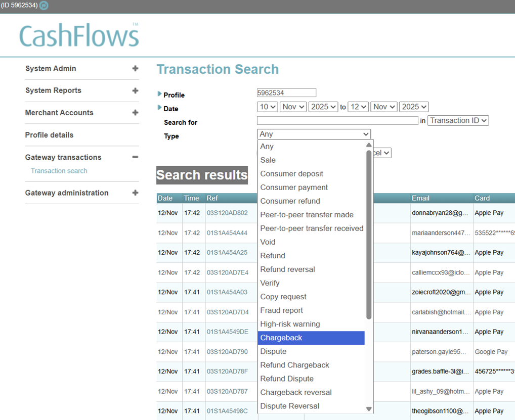Click the blue arrow beside Profile label

pyautogui.click(x=159, y=94)
